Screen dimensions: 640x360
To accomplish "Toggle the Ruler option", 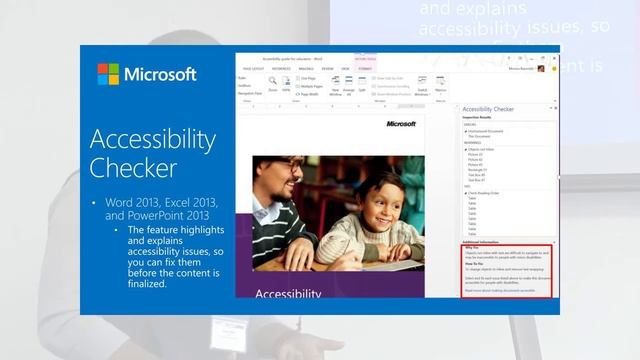I will [x=242, y=78].
